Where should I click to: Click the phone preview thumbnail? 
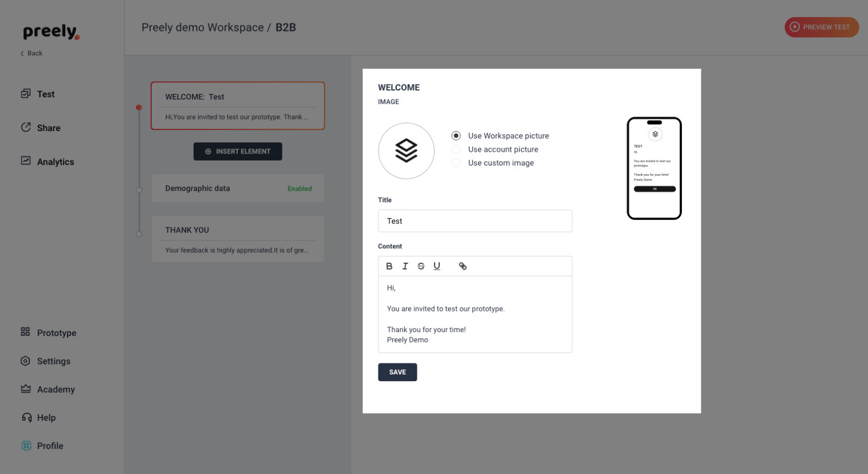pos(654,168)
